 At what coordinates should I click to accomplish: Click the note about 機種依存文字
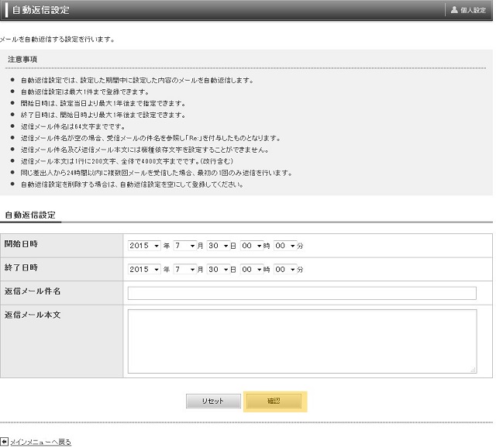point(145,150)
